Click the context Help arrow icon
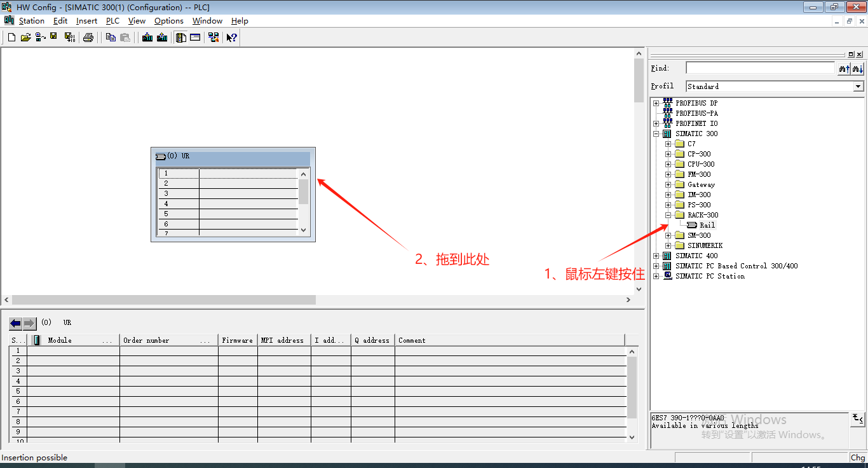This screenshot has height=468, width=868. pyautogui.click(x=232, y=38)
